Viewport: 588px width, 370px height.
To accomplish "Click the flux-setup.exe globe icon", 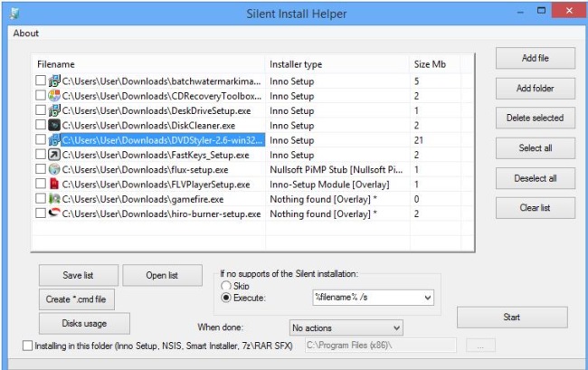I will (x=54, y=169).
